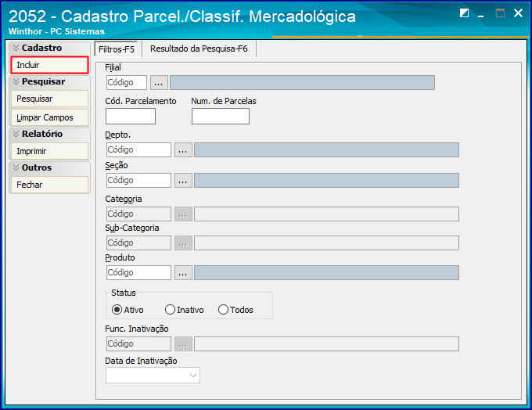Open Filial lookup ellipsis button
The width and height of the screenshot is (532, 410).
159,83
